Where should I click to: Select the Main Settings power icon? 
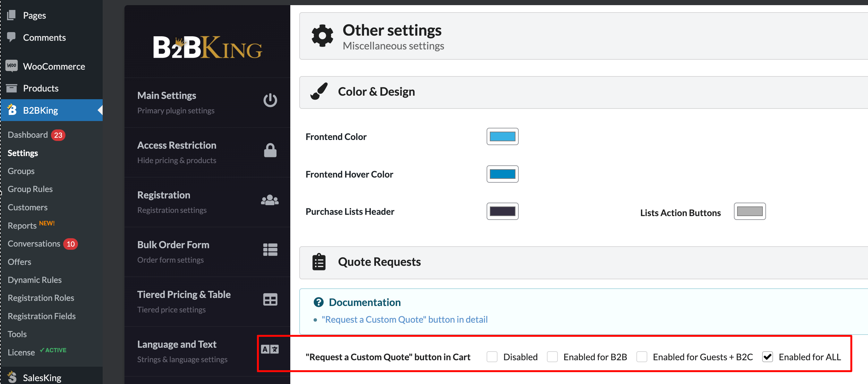[x=270, y=100]
